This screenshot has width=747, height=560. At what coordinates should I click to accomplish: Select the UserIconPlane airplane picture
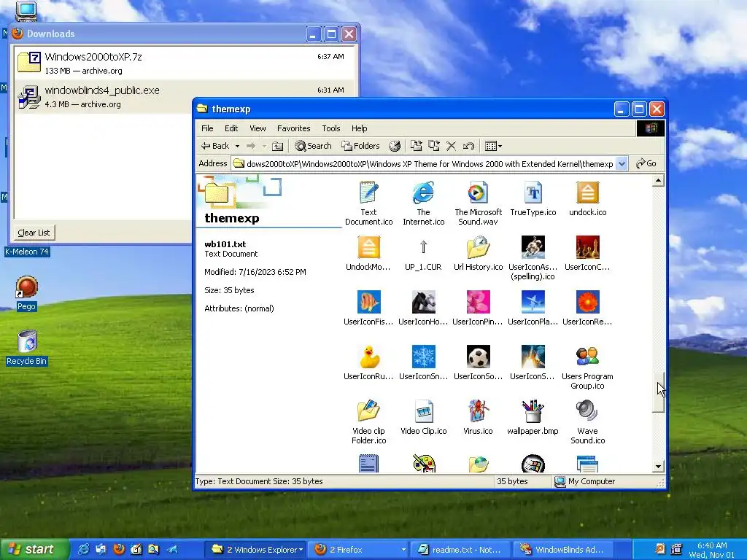click(533, 308)
